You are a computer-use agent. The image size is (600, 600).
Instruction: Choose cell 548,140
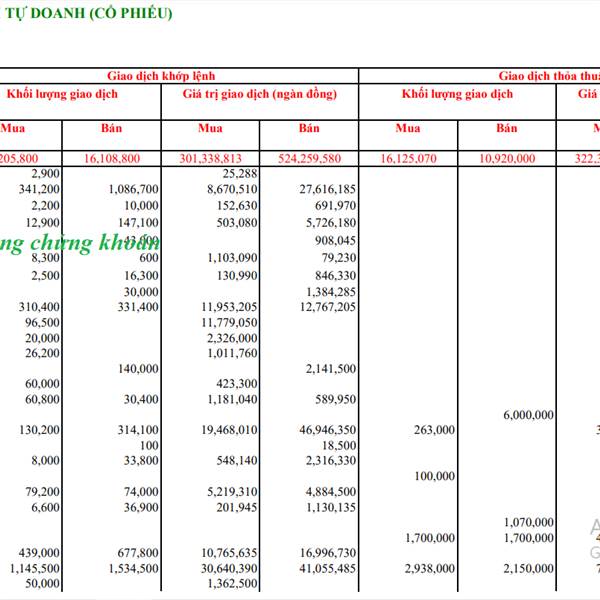pos(237,460)
